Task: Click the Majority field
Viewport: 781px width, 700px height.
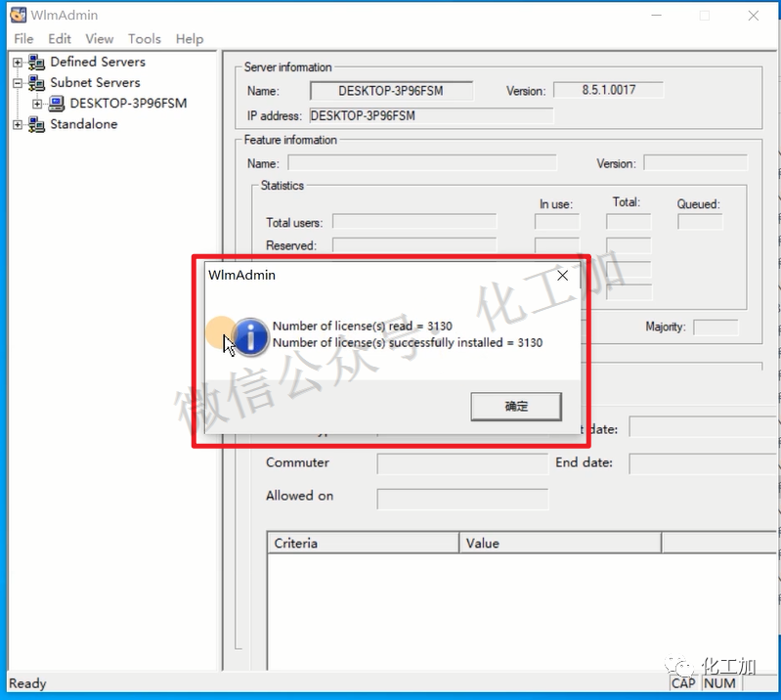Action: [x=716, y=328]
